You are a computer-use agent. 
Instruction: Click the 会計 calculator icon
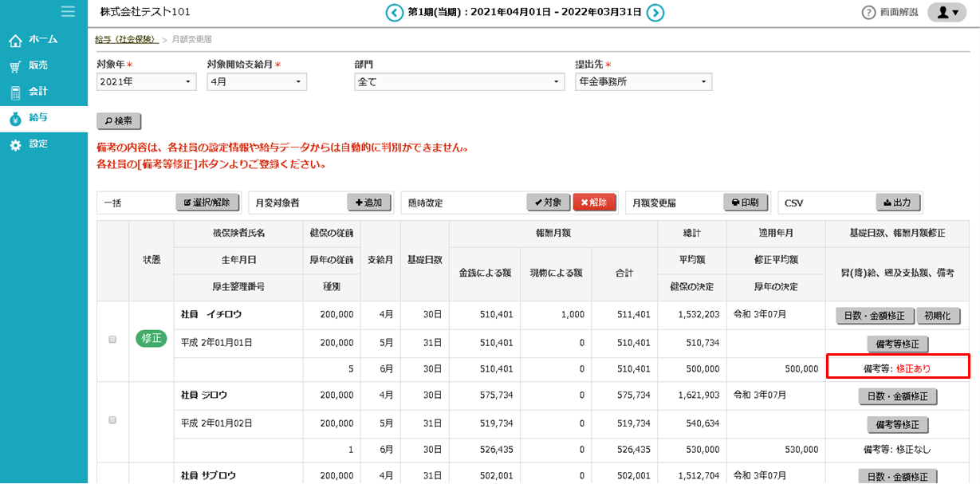click(15, 92)
